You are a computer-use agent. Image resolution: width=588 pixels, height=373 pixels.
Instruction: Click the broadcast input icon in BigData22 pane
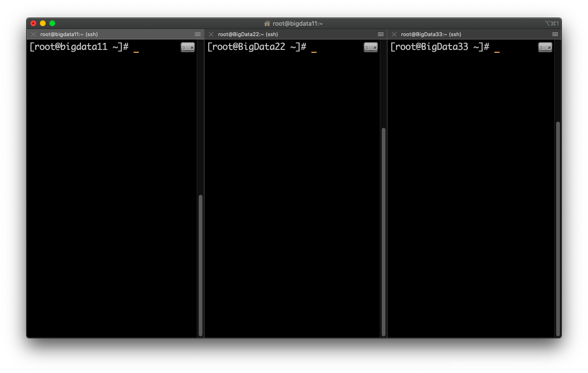point(371,47)
